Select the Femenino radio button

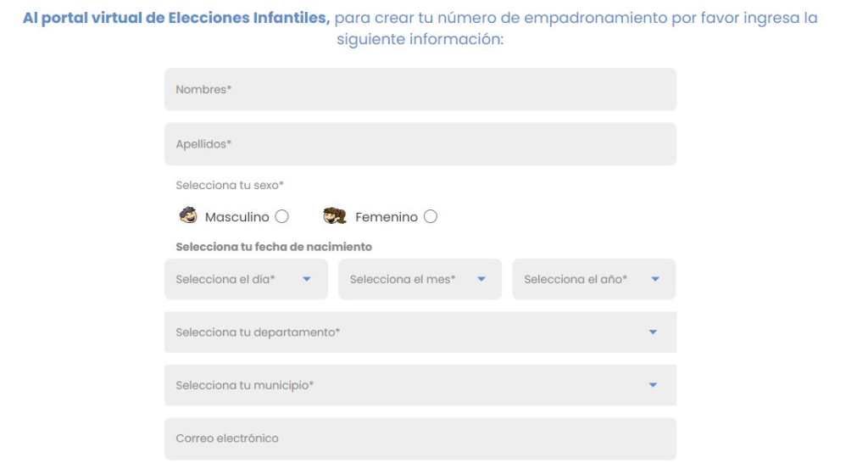pyautogui.click(x=431, y=216)
